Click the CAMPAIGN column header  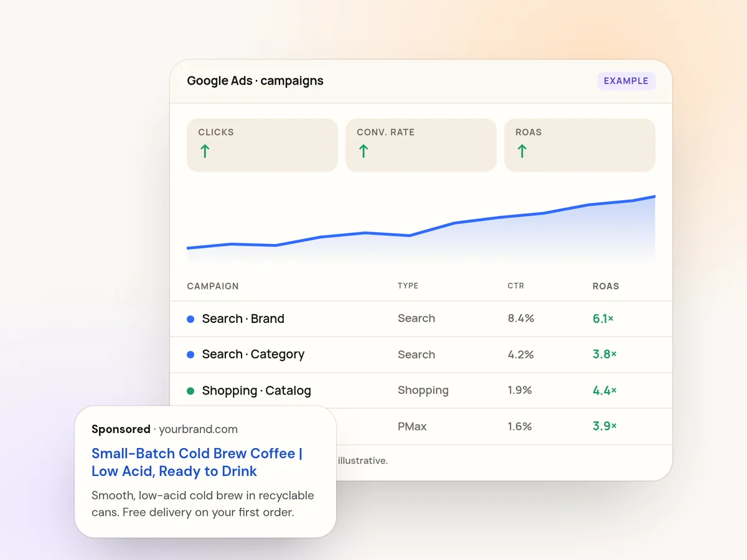pos(213,286)
